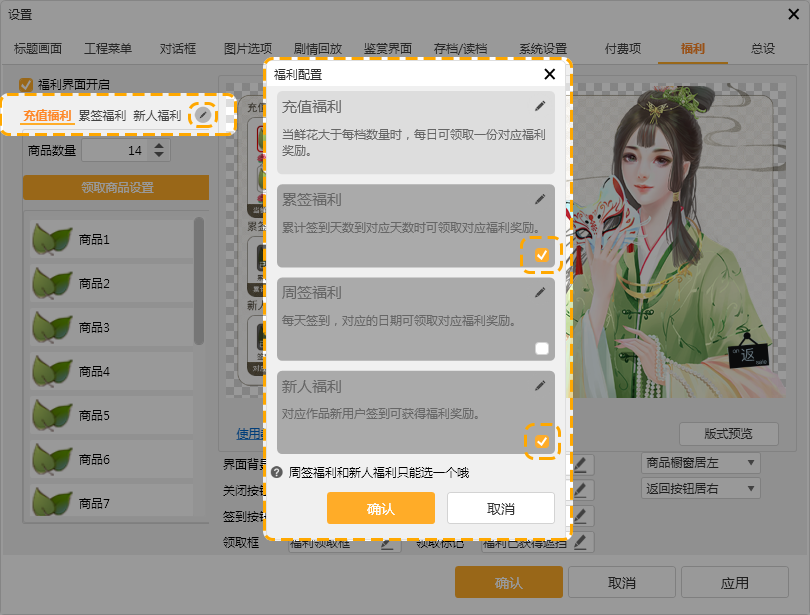The width and height of the screenshot is (810, 615).
Task: Click the 商品1 leaf icon
Action: pyautogui.click(x=51, y=240)
